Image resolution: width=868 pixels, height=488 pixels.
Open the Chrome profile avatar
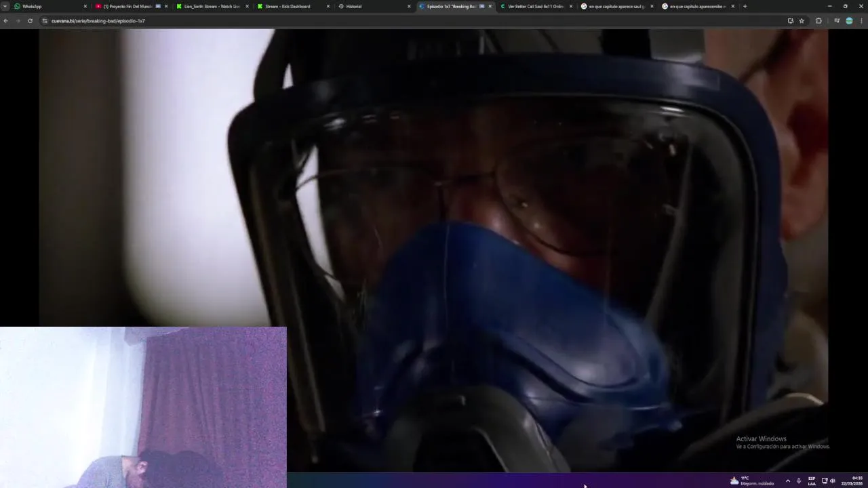(849, 21)
